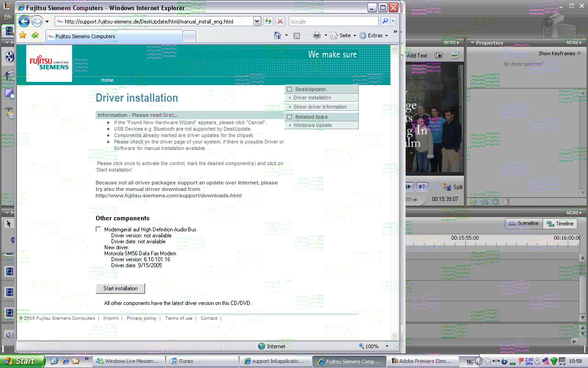Click the Forward arrow in Internet Explorer

[36, 21]
